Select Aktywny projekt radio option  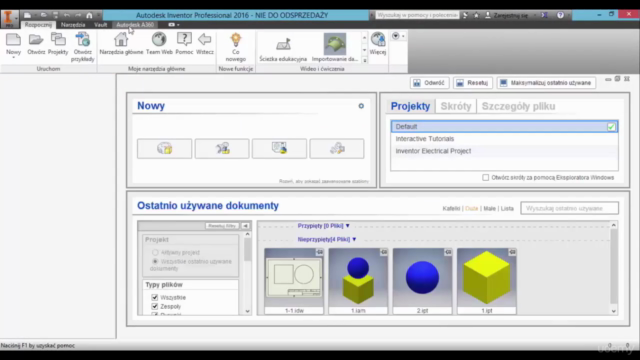155,253
